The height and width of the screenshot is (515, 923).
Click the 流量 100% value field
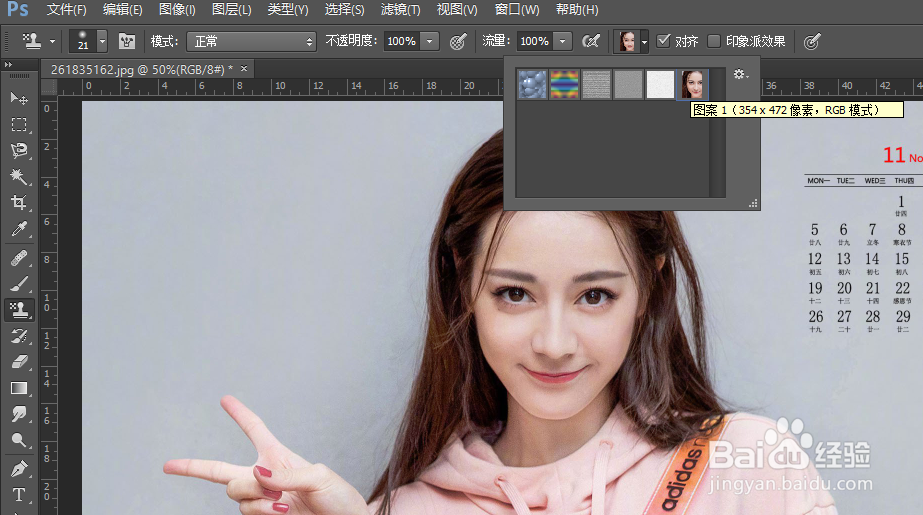click(535, 41)
